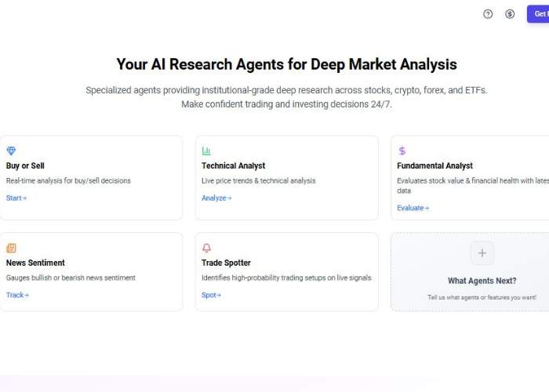Click the Track link under News Sentiment

pos(17,295)
